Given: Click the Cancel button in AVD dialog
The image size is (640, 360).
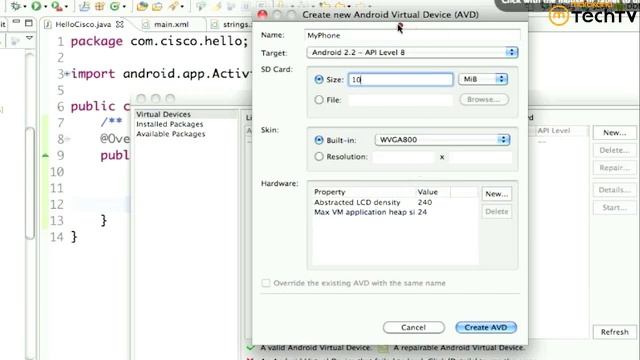Looking at the screenshot, I should 413,327.
